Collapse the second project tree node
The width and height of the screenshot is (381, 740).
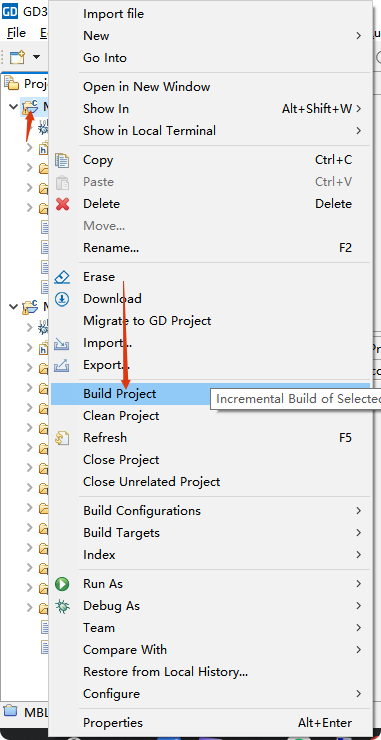coord(13,307)
